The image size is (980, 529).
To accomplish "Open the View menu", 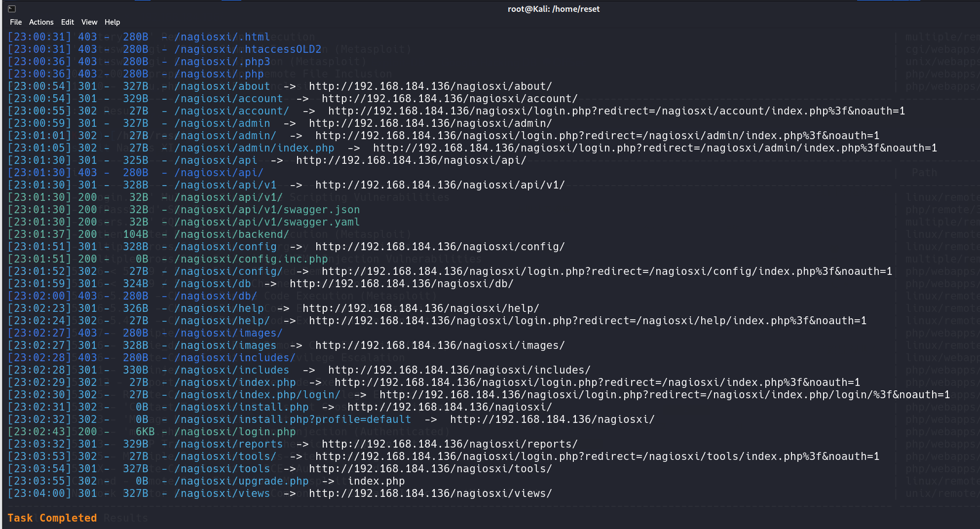I will click(89, 22).
